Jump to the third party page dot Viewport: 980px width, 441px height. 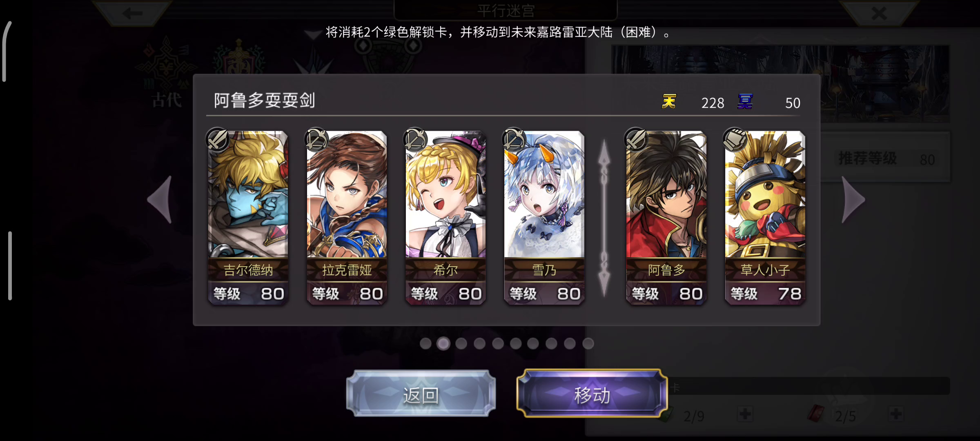(x=461, y=344)
